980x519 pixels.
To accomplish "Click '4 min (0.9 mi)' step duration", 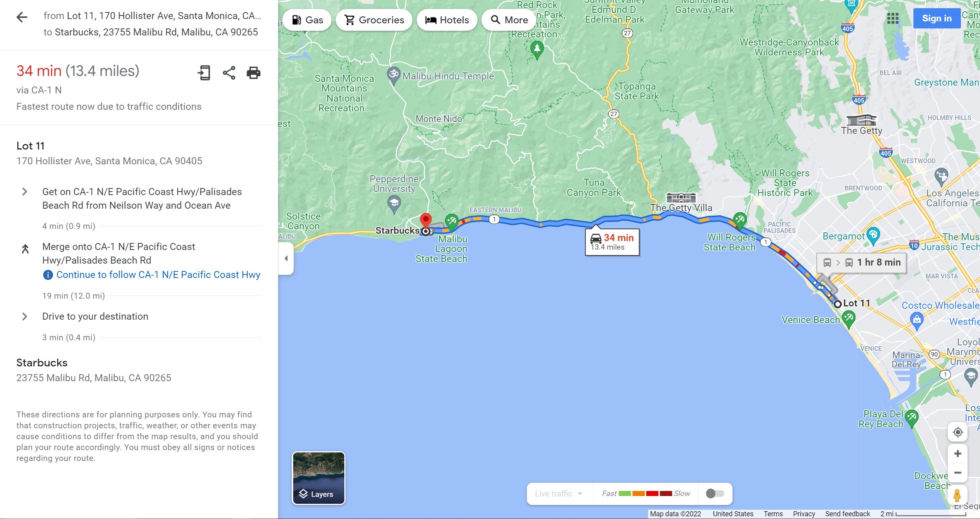I will coord(69,226).
